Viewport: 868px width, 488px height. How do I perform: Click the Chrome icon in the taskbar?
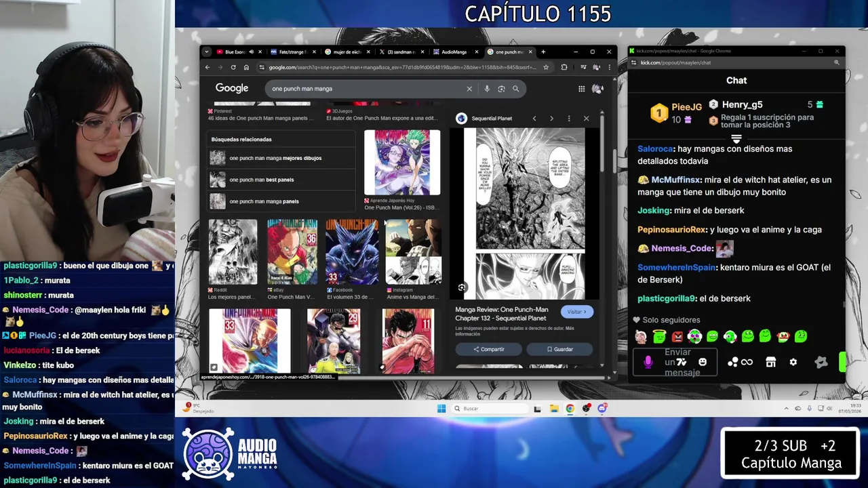[x=570, y=409]
